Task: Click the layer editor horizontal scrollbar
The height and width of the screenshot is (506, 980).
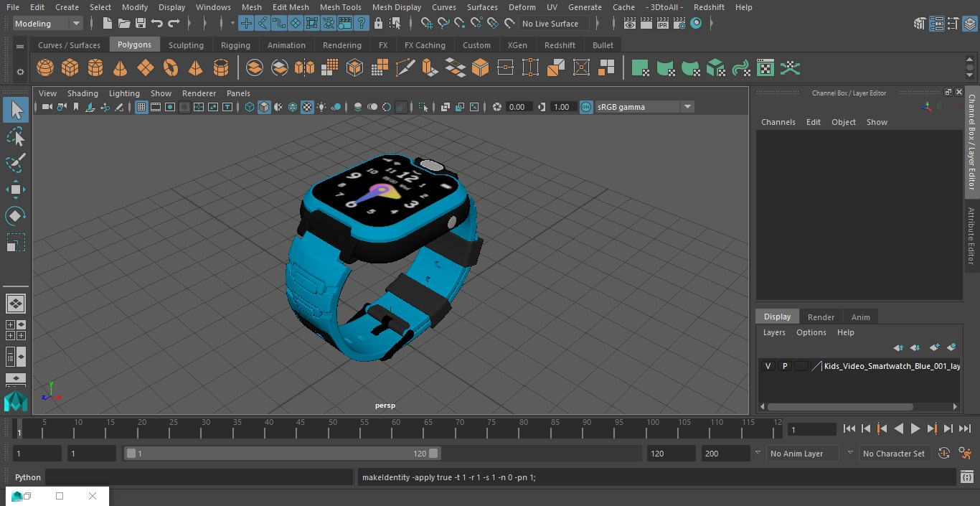Action: coord(840,406)
